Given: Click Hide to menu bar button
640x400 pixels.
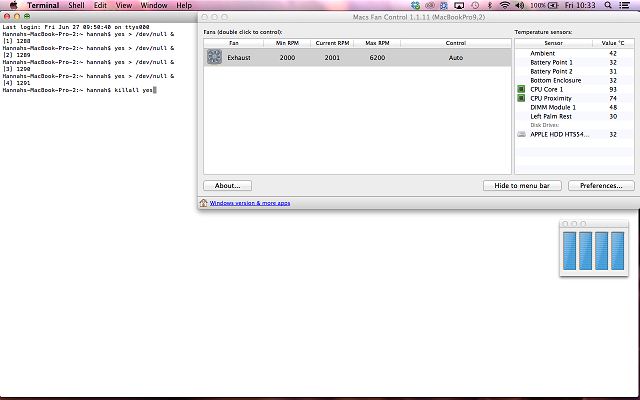Looking at the screenshot, I should click(522, 186).
